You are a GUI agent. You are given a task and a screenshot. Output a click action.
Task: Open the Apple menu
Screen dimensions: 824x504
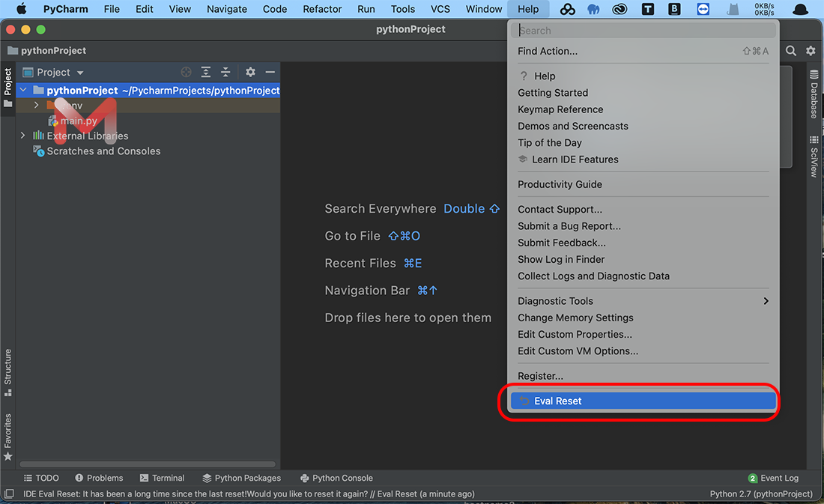click(22, 9)
